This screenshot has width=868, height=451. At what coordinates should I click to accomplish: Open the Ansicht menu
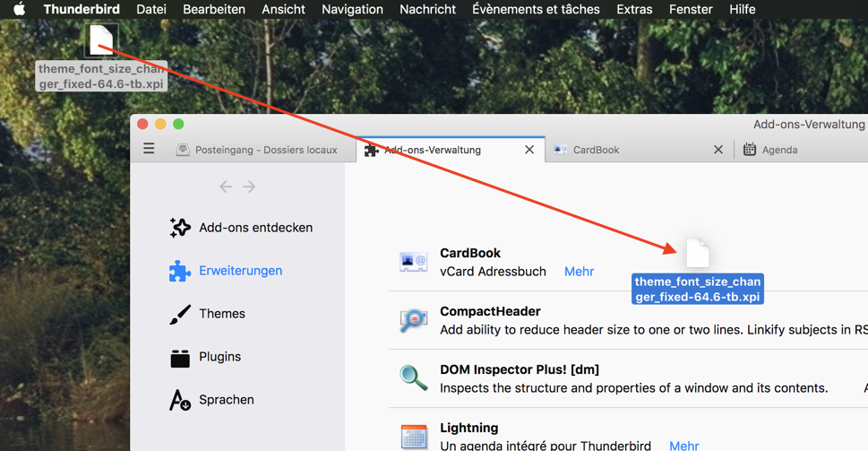click(283, 10)
